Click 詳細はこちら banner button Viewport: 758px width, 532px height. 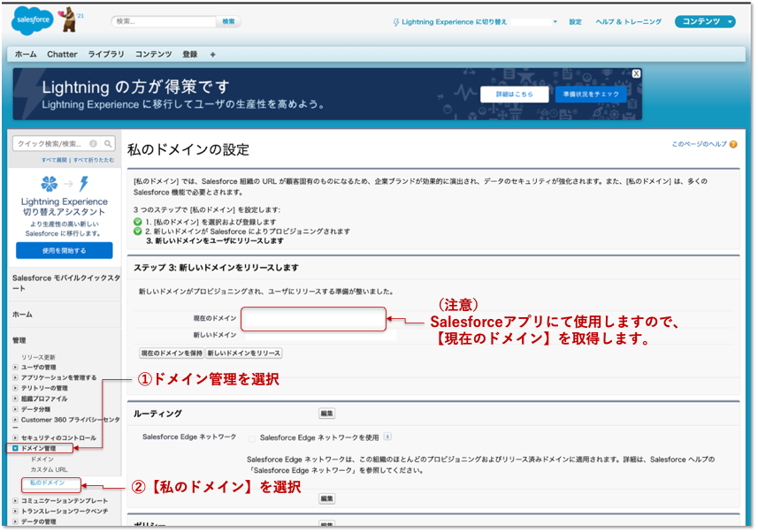click(515, 95)
